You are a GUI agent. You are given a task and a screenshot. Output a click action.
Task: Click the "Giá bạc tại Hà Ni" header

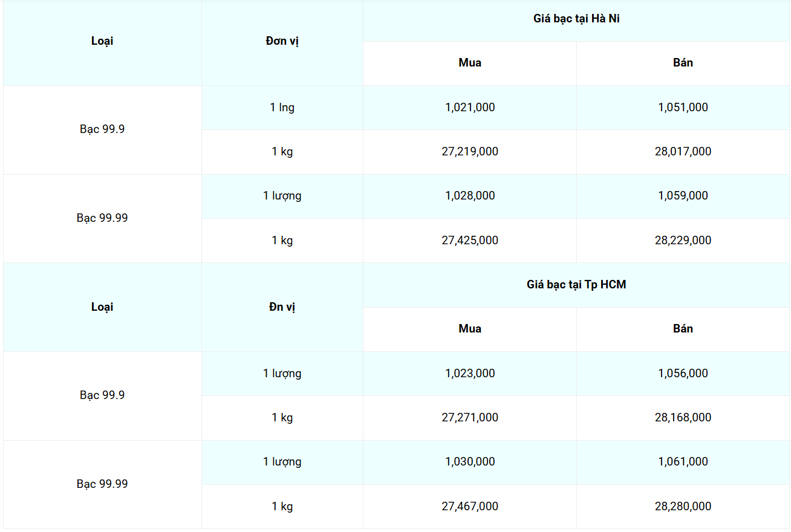click(x=576, y=19)
